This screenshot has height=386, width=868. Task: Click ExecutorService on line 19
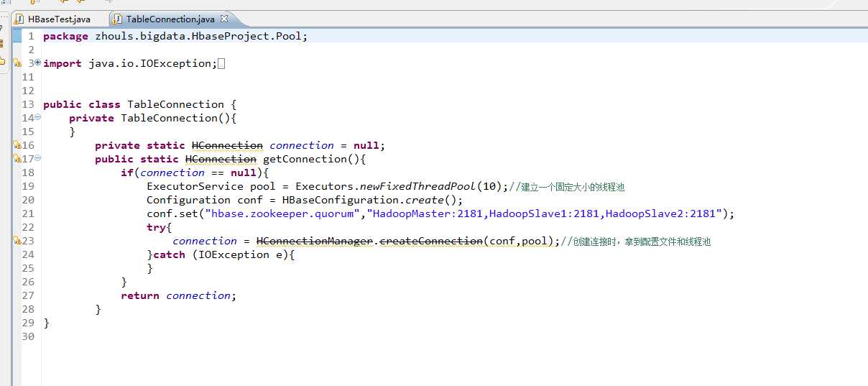[x=195, y=186]
